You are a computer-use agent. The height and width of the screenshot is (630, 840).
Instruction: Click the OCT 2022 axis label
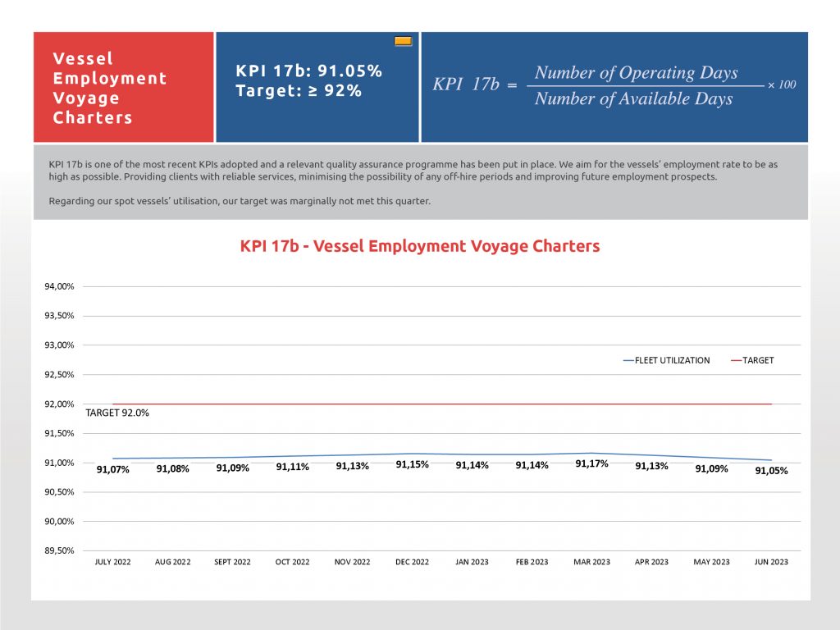(x=293, y=562)
